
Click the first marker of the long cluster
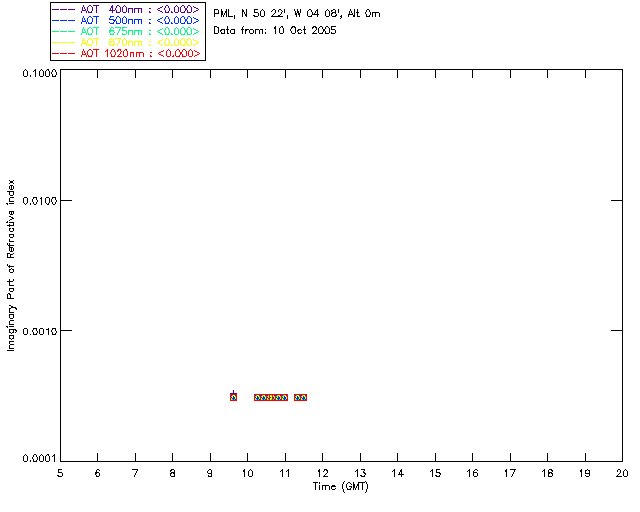(258, 397)
